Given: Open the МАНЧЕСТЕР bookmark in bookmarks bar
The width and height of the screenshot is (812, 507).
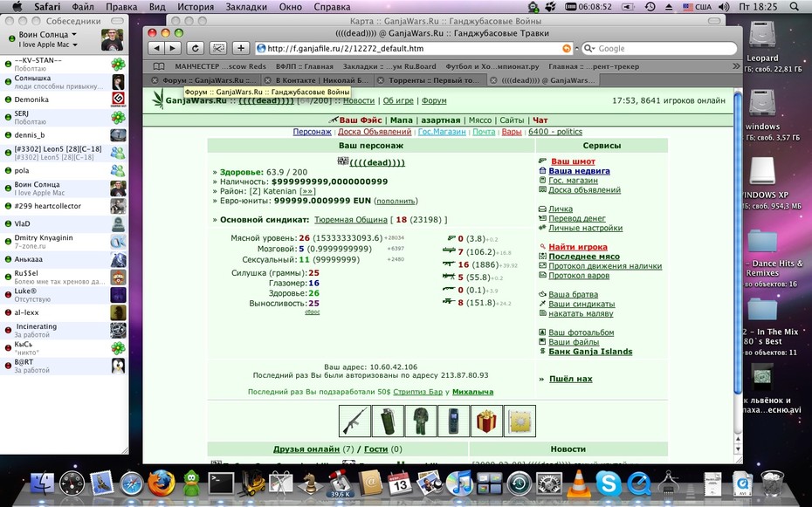Looking at the screenshot, I should (220, 66).
